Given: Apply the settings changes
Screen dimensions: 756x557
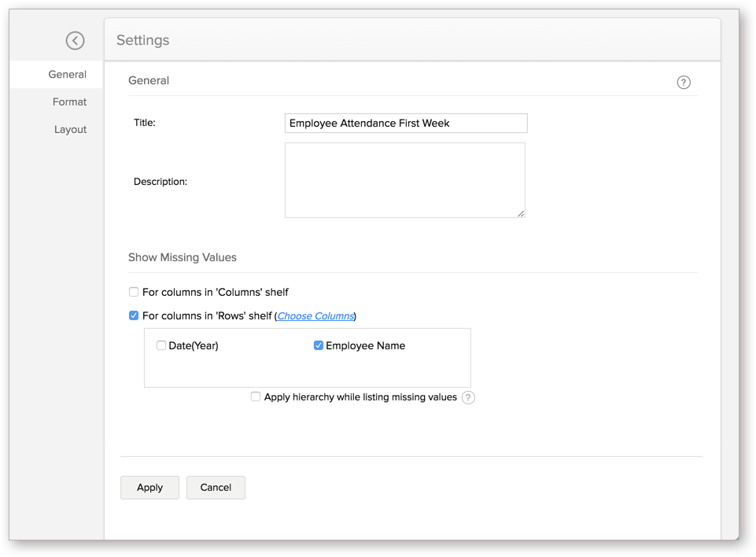Looking at the screenshot, I should [x=149, y=487].
